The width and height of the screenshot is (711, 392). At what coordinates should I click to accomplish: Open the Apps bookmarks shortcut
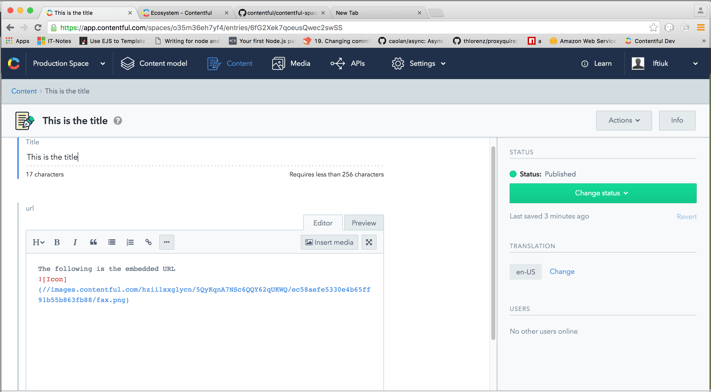[18, 41]
